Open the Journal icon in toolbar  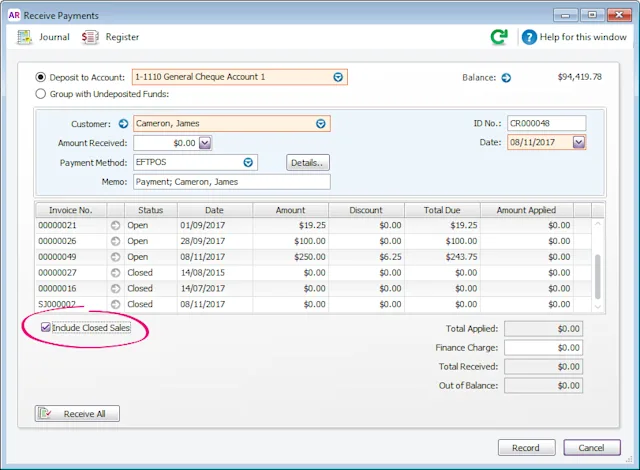point(24,37)
